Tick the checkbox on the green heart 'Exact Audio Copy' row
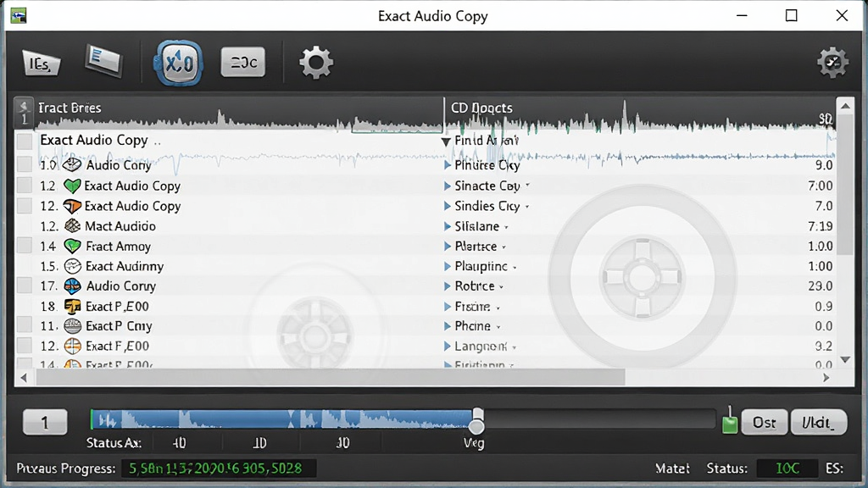The width and height of the screenshot is (868, 488). click(25, 186)
